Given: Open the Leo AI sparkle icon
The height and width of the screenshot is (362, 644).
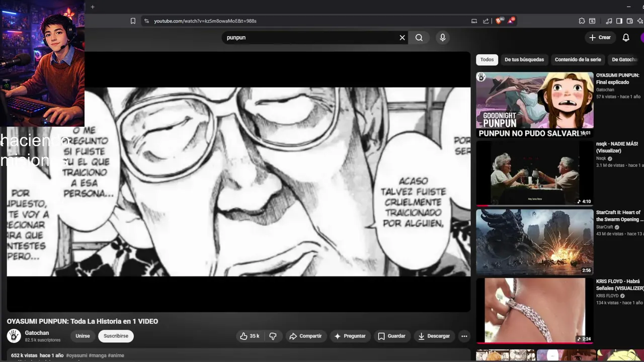Looking at the screenshot, I should pos(640,21).
